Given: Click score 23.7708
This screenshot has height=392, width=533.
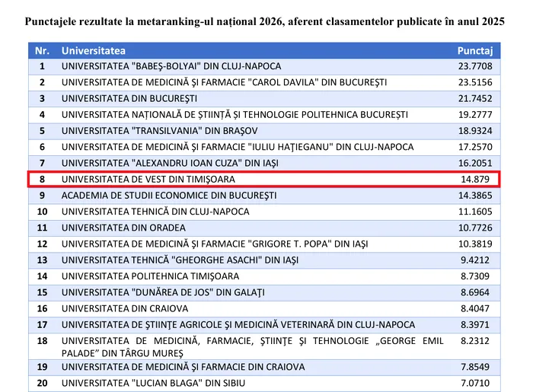Looking at the screenshot, I should [x=475, y=66].
